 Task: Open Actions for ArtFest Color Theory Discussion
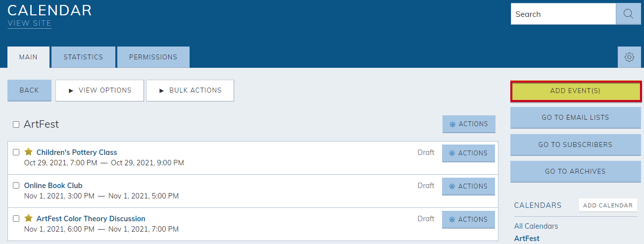click(468, 220)
